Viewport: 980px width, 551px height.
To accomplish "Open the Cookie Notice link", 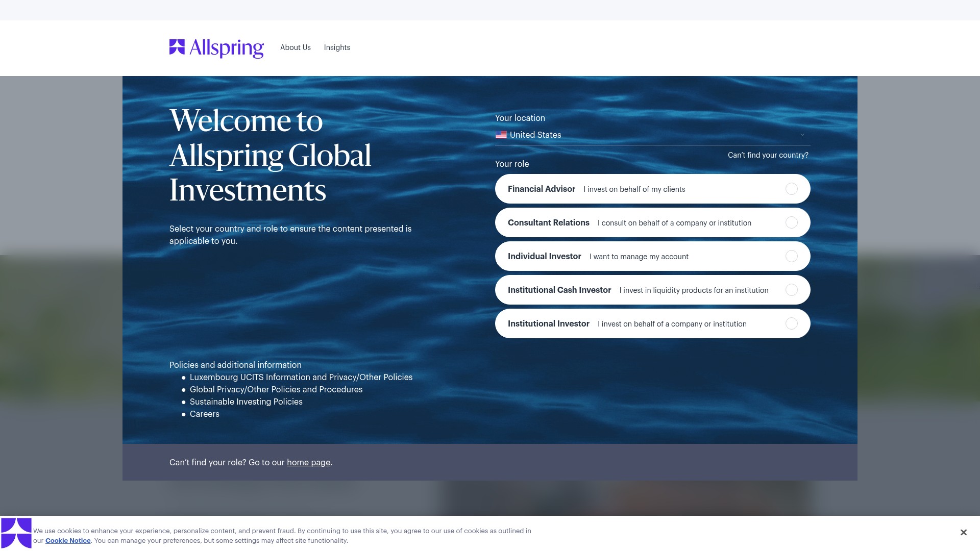I will (68, 541).
